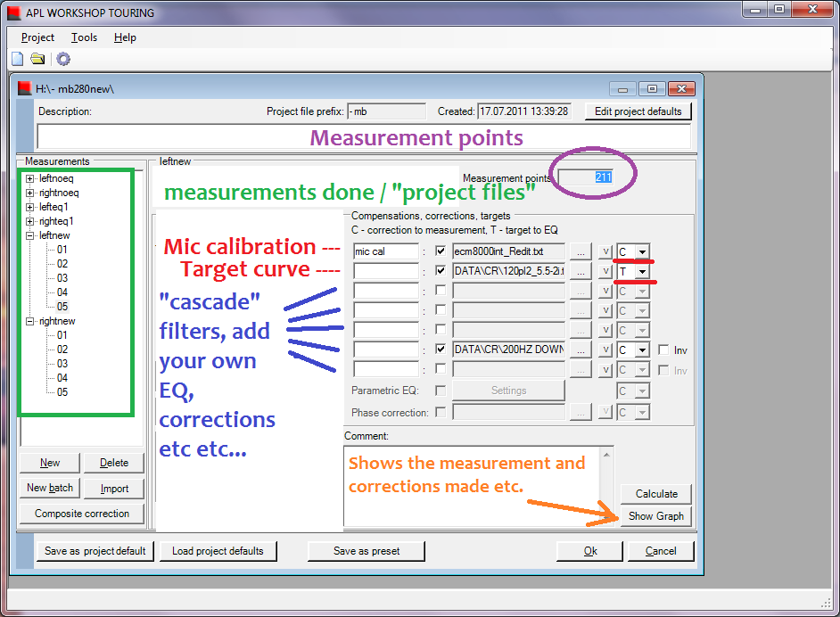Click Load project defaults button

pyautogui.click(x=218, y=551)
